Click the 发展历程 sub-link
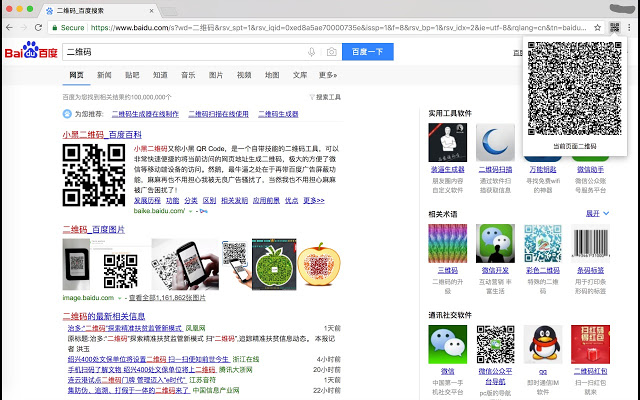 [x=147, y=200]
